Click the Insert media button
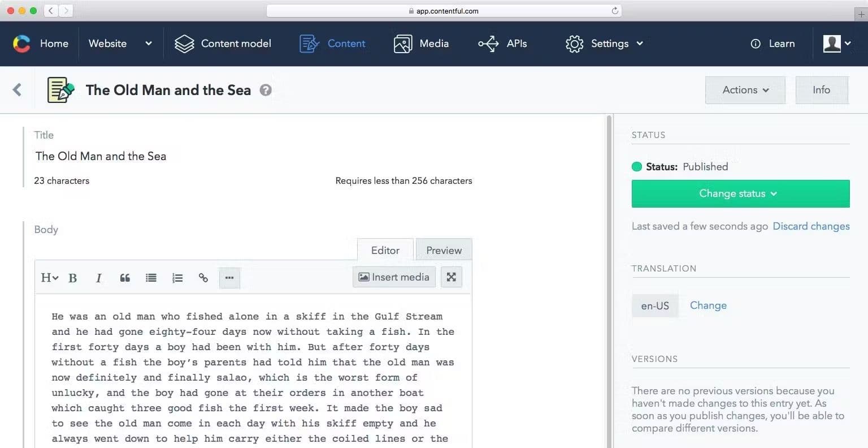868x448 pixels. pyautogui.click(x=394, y=277)
